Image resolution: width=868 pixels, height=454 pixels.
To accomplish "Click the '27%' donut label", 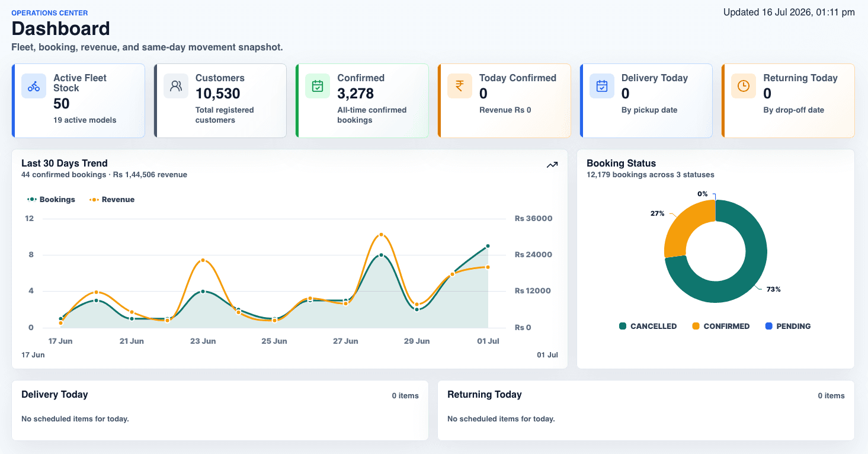I will (x=657, y=213).
